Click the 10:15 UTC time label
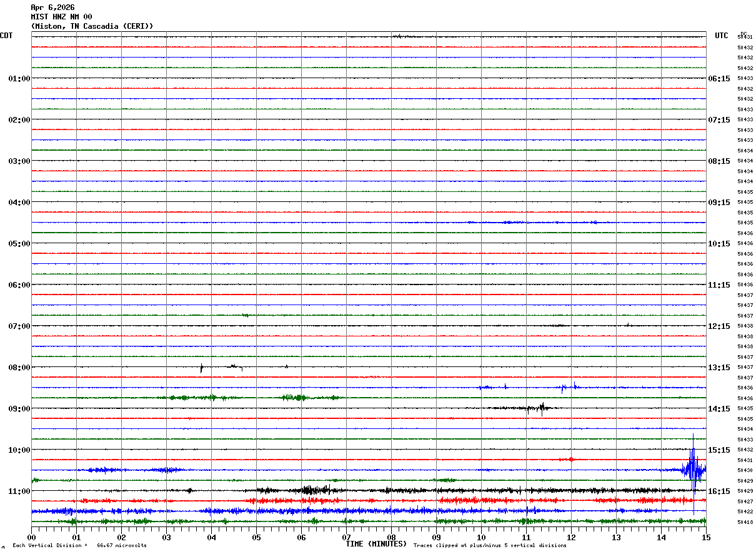 point(719,244)
